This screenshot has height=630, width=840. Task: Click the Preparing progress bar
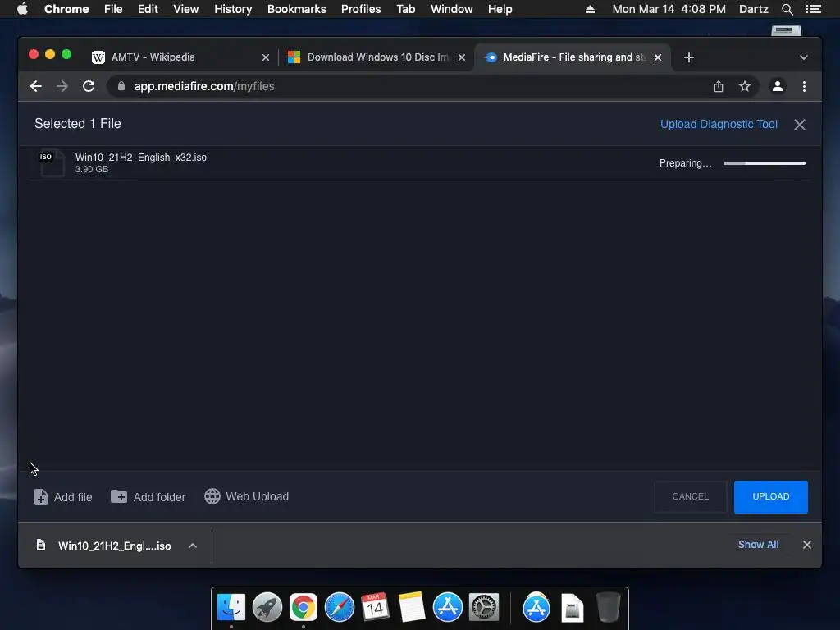(764, 163)
